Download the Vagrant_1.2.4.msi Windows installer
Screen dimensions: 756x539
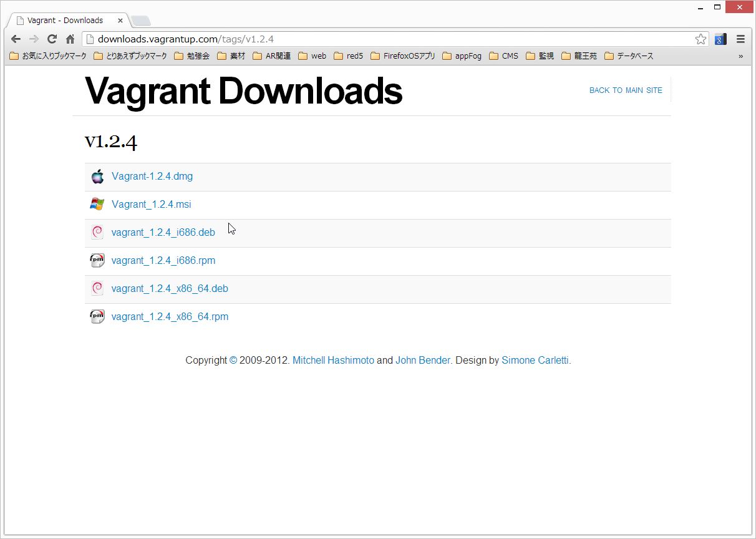point(152,205)
